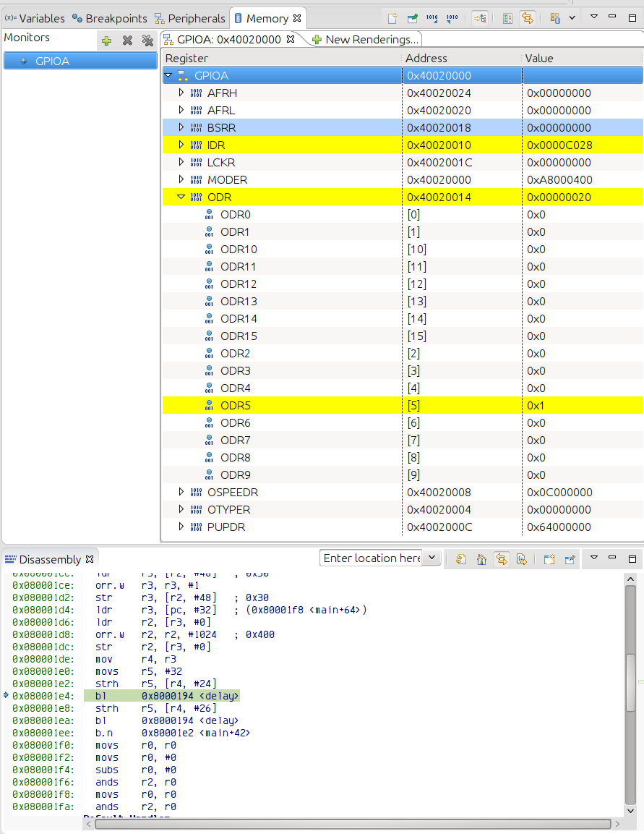Switch to the Peripherals tab

(x=189, y=19)
